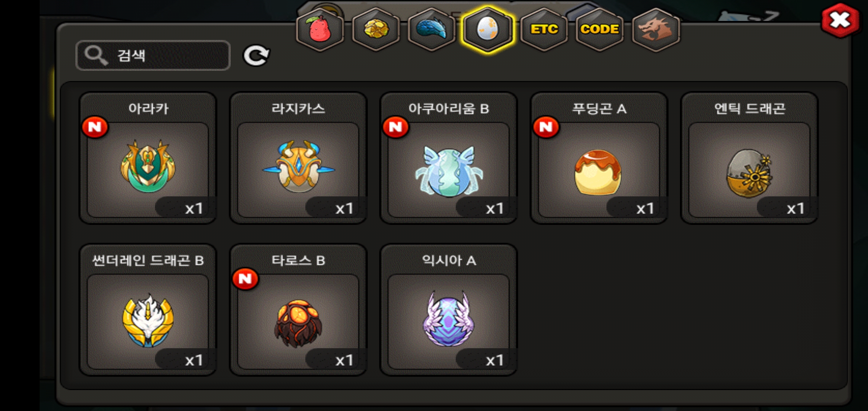Click the magnifying glass search icon
The image size is (868, 411).
(x=95, y=56)
